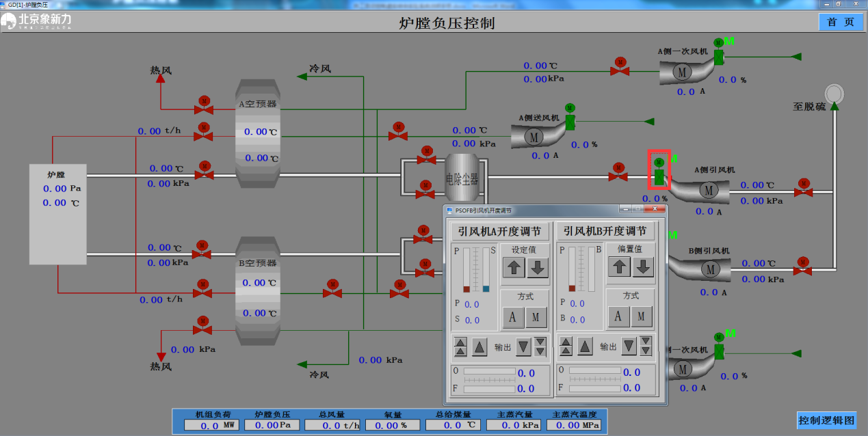
Task: Click the 至脱硫 stack circle icon
Action: click(x=834, y=92)
